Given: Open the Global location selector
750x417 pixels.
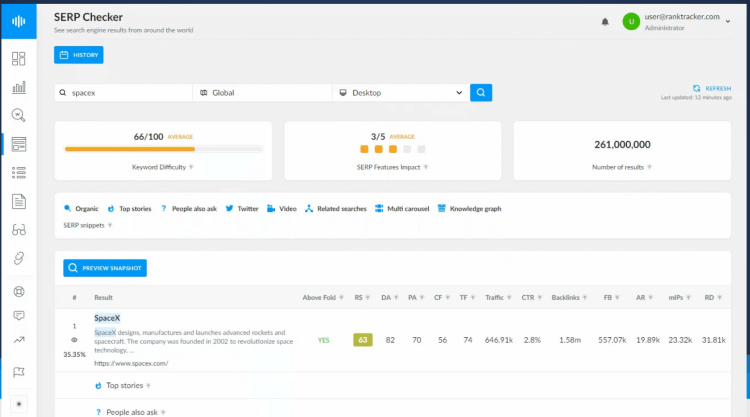Looking at the screenshot, I should (x=263, y=93).
